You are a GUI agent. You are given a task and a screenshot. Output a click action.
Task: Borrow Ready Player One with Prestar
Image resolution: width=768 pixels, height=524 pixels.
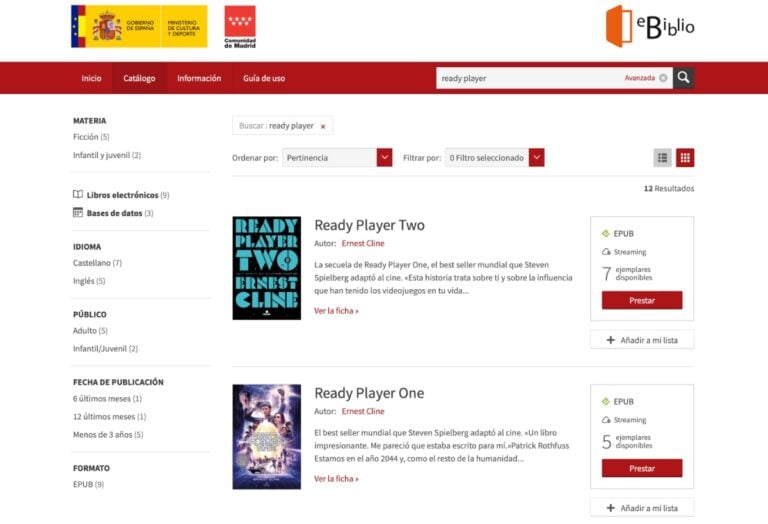click(642, 468)
